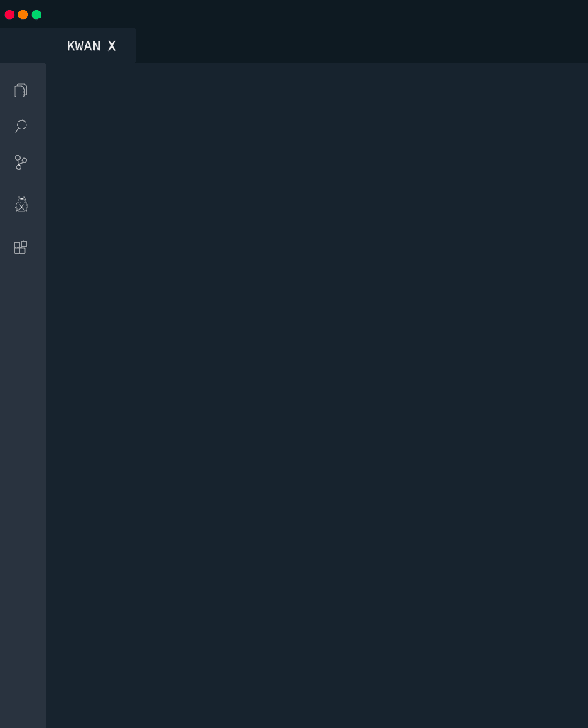Focus the empty editor area
588x728 pixels.
pyautogui.click(x=317, y=395)
